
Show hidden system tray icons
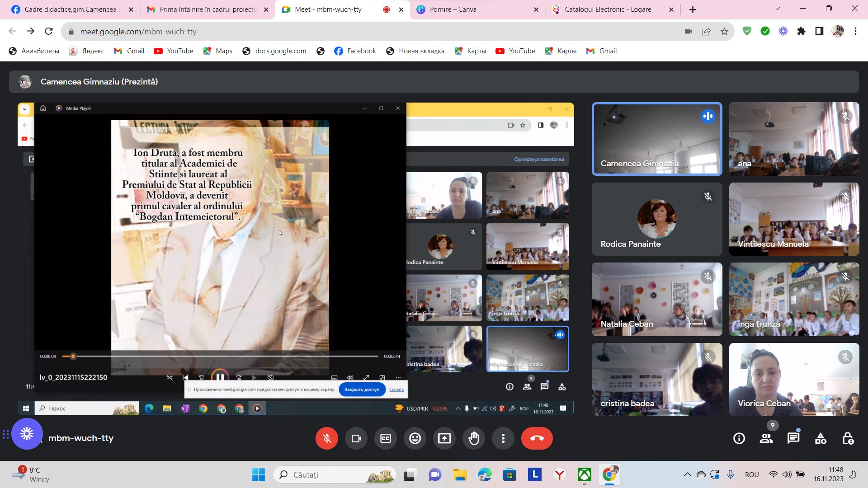(687, 474)
